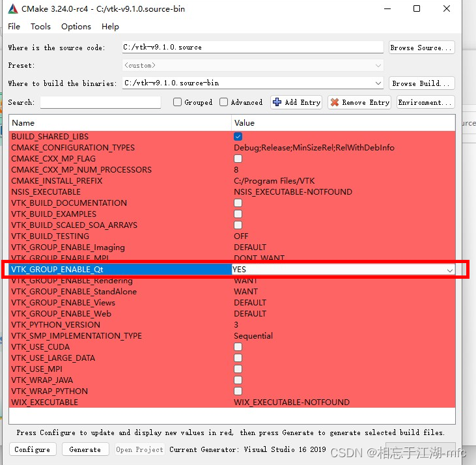Select the VTK_SMP_IMPLEMENTATION_TYPE entry

point(76,335)
